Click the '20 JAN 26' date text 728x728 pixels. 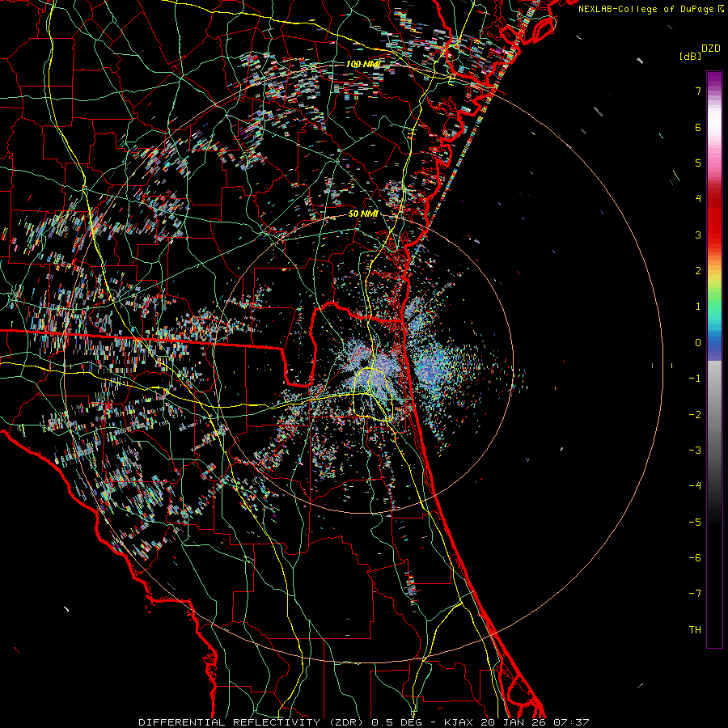tap(512, 722)
